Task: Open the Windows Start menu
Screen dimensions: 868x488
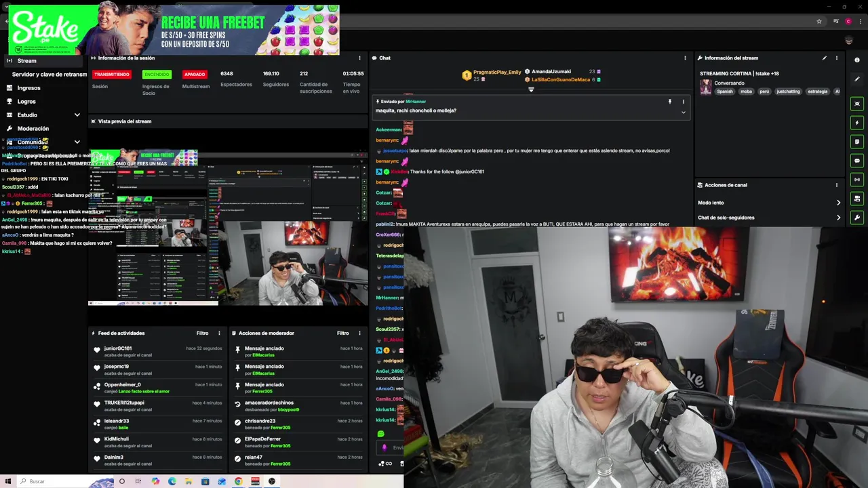Action: point(8,481)
